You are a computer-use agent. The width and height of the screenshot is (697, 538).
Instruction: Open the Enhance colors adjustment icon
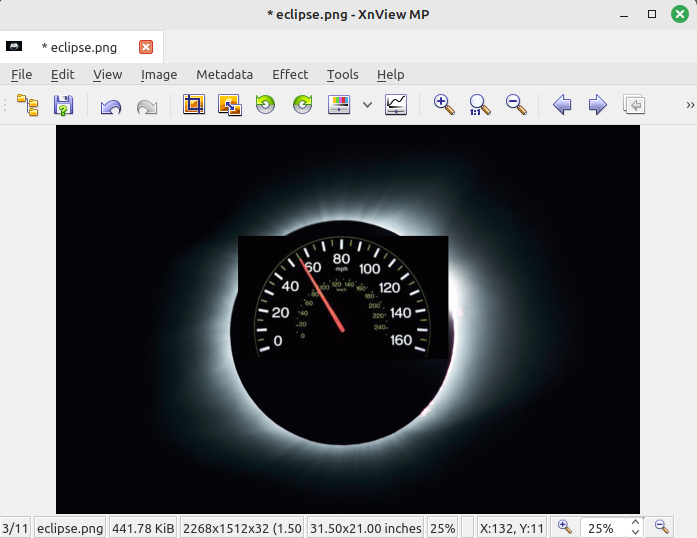tap(339, 105)
